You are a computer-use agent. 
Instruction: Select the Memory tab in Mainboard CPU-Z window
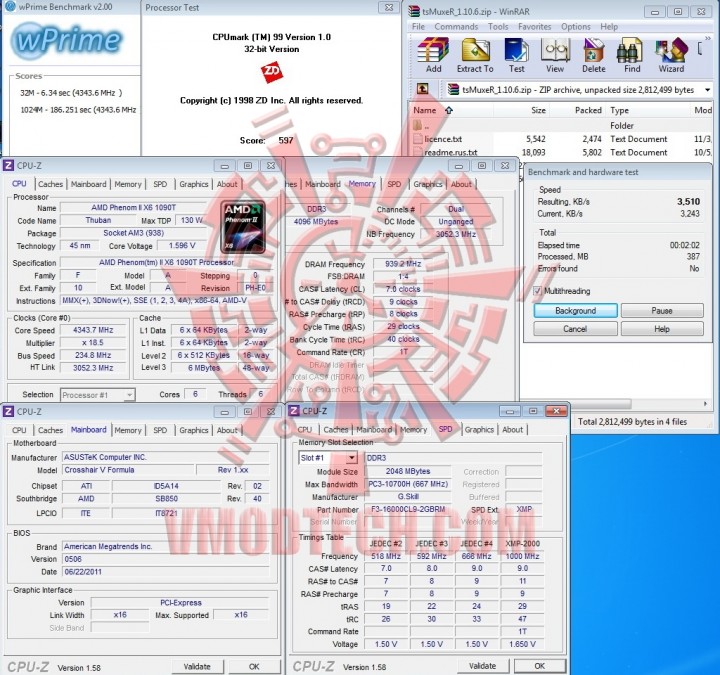[128, 430]
